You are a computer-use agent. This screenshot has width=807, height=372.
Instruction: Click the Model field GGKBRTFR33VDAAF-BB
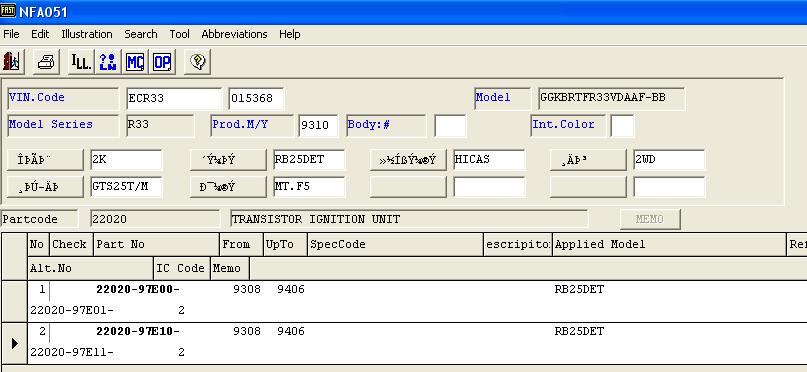[x=611, y=98]
